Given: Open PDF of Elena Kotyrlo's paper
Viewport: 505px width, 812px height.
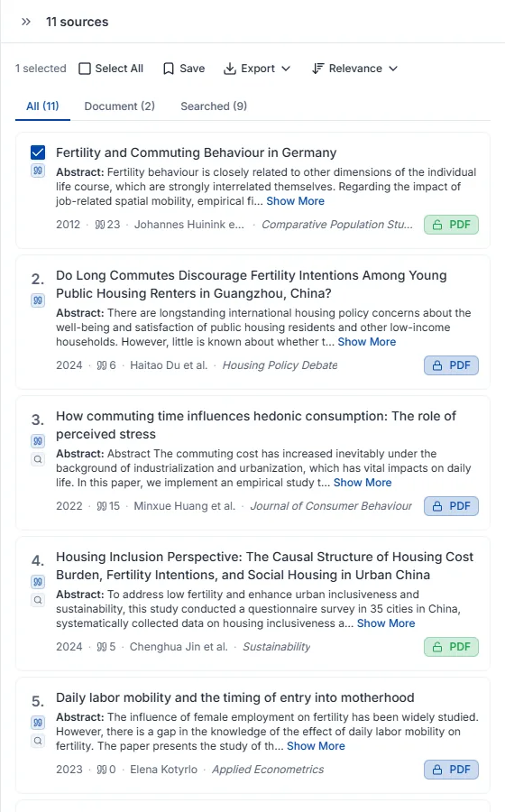Looking at the screenshot, I should pos(451,770).
